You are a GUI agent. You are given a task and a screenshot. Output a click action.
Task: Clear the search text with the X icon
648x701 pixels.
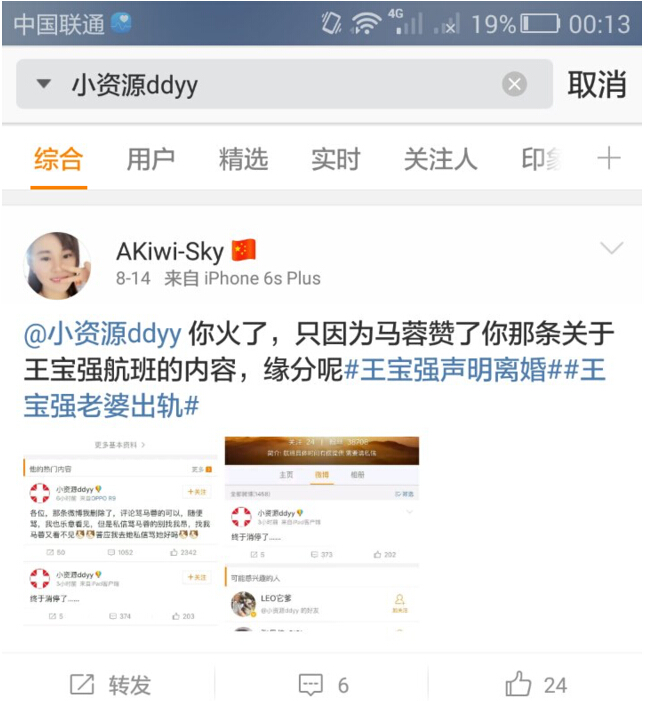click(514, 84)
